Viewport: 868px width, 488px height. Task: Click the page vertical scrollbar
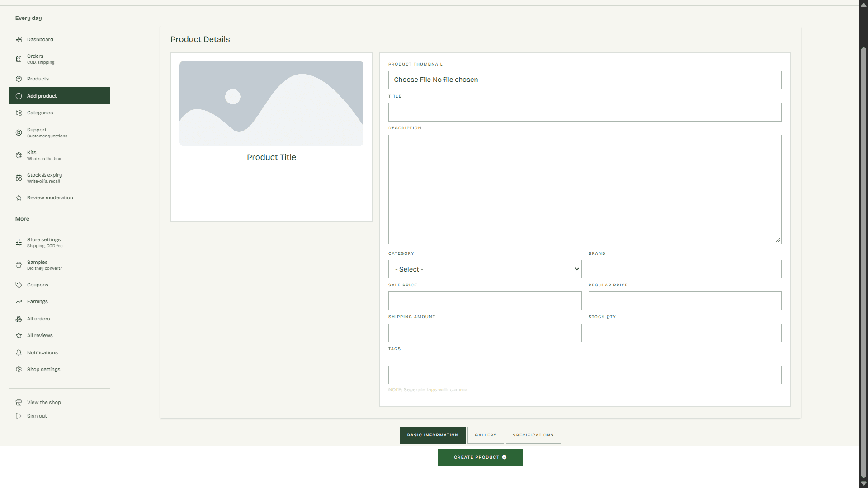point(863,262)
